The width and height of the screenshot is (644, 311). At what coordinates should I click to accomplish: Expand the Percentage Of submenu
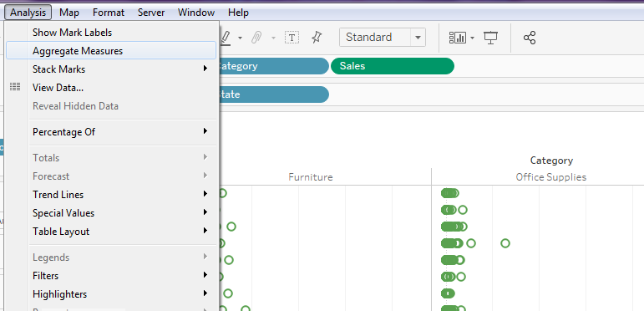[x=111, y=132]
